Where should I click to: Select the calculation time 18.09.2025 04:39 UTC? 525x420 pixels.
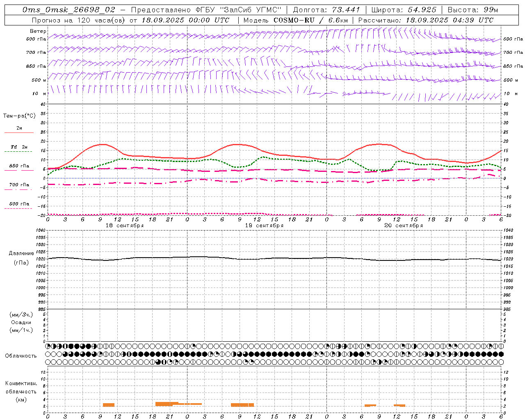(450, 20)
